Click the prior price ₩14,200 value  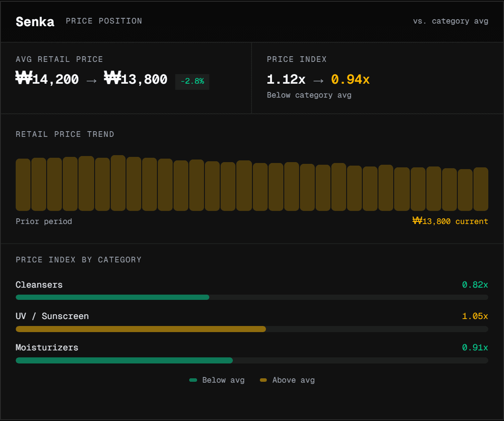(47, 78)
